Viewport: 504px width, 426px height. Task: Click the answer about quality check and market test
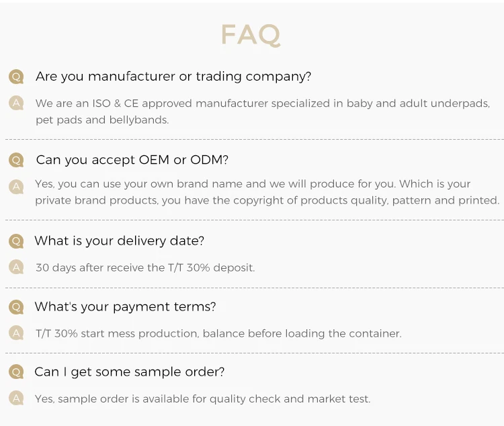coord(202,399)
